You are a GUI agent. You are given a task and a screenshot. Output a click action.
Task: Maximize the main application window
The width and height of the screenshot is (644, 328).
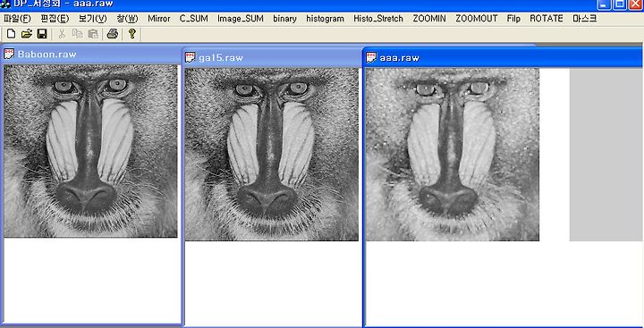tap(619, 4)
